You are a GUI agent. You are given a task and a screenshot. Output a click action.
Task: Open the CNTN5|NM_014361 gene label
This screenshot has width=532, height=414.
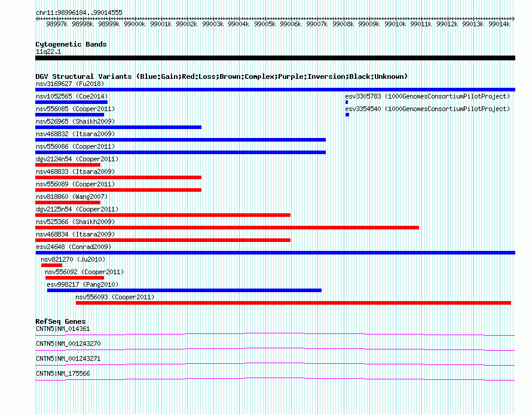63,329
